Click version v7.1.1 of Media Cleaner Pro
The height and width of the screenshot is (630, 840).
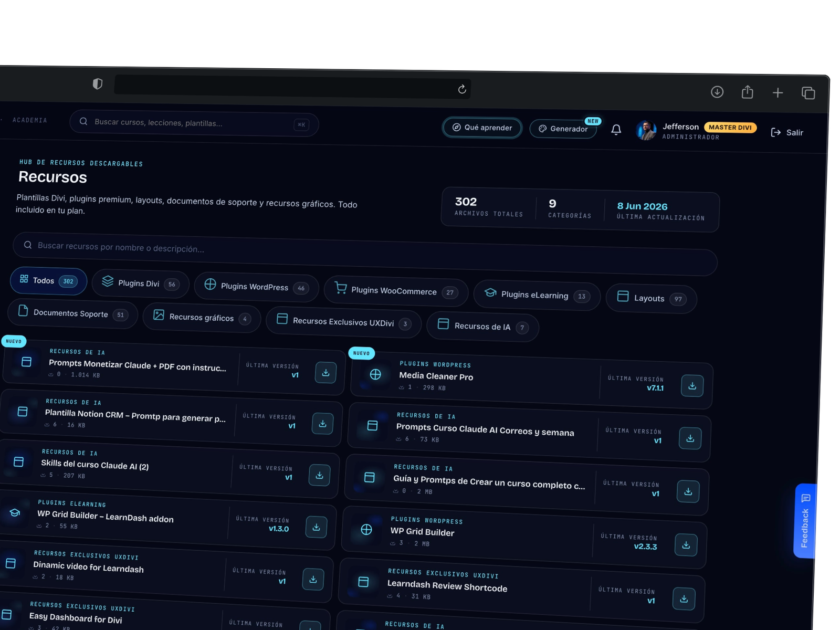(x=655, y=388)
